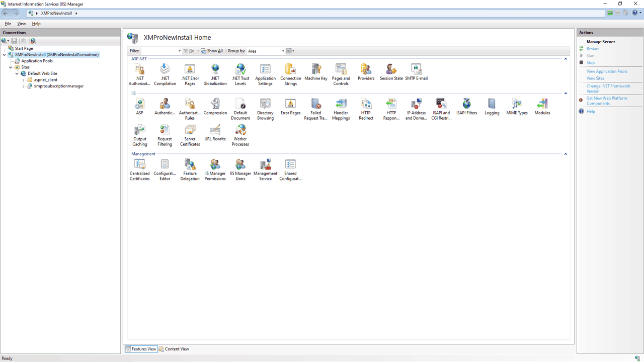Open Request Filtering
The height and width of the screenshot is (362, 644).
click(165, 135)
